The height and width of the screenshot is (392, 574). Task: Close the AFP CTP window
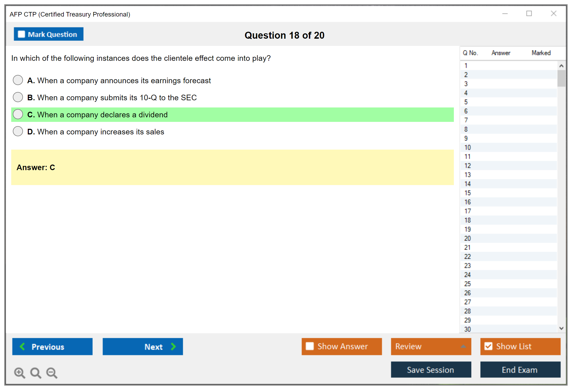[553, 14]
